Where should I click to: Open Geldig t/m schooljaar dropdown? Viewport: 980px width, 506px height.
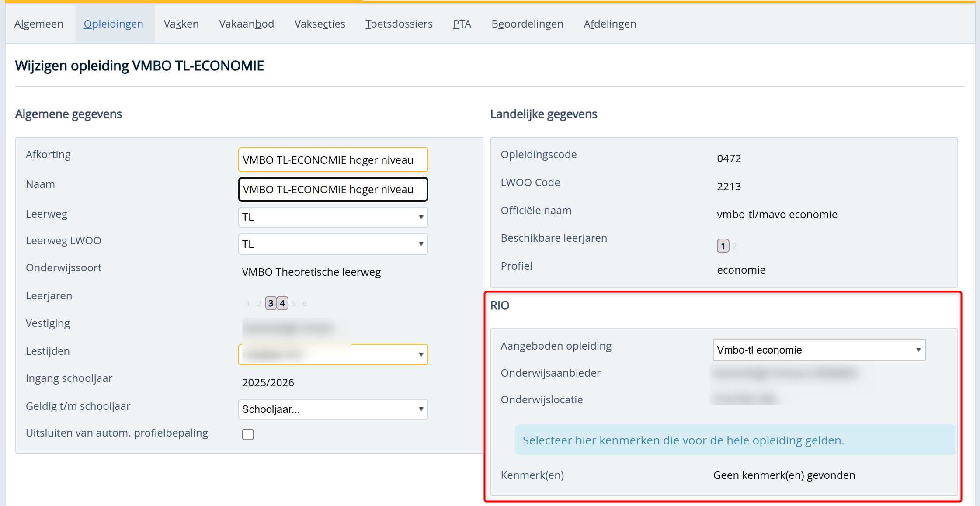coord(333,409)
